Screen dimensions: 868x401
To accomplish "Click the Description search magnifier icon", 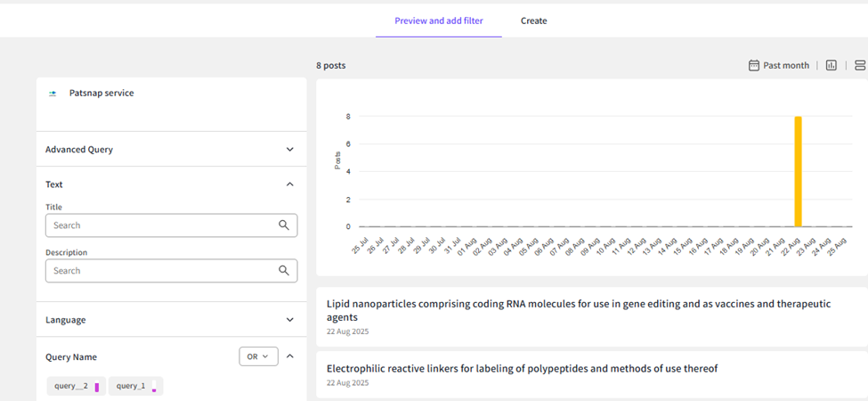I will pyautogui.click(x=284, y=271).
